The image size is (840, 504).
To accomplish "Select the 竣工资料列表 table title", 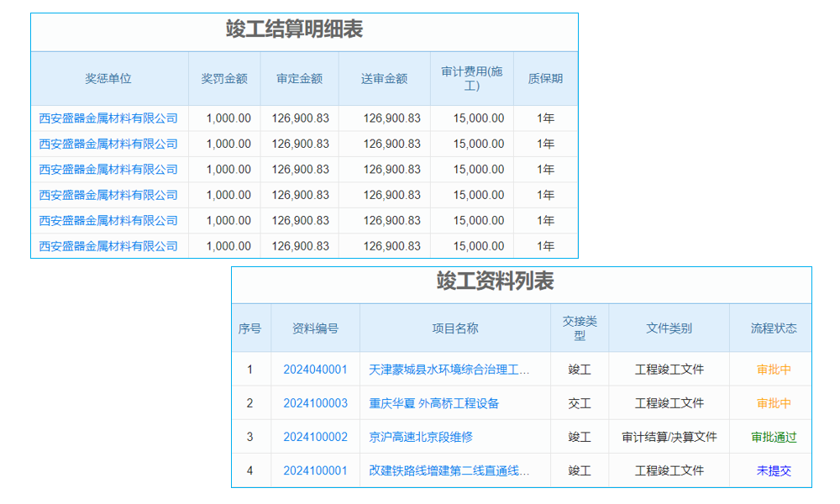I will coord(522,284).
